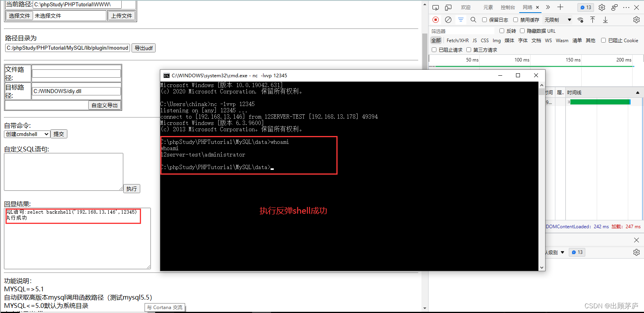
Task: Open the log level 级别 dropdown
Action: (x=555, y=252)
